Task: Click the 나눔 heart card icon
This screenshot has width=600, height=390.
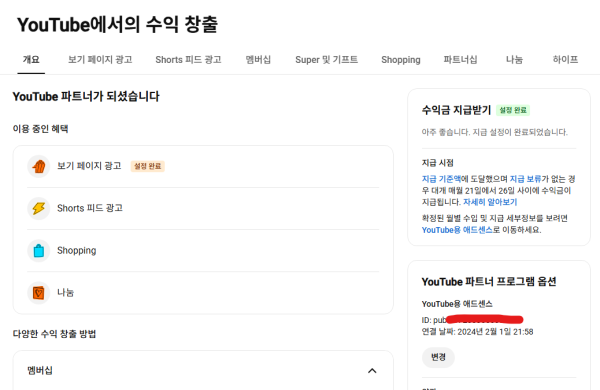Action: click(x=39, y=292)
